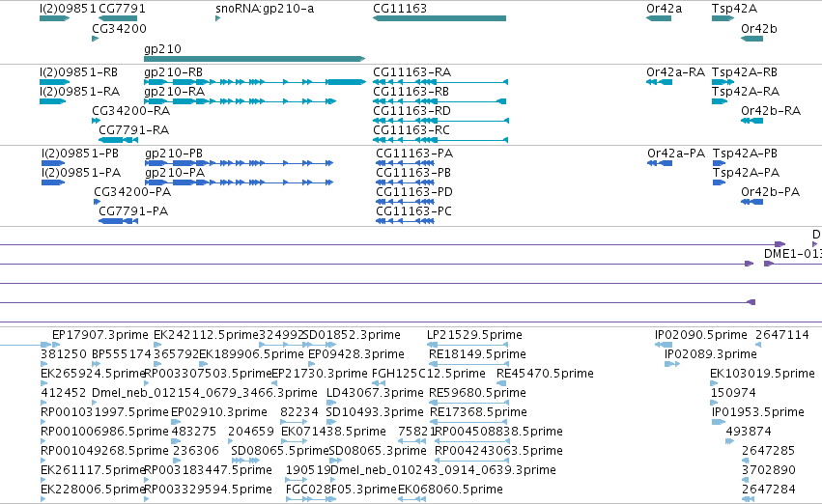This screenshot has width=822, height=504.
Task: Click the CG11163-PA protein label
Action: tap(414, 153)
